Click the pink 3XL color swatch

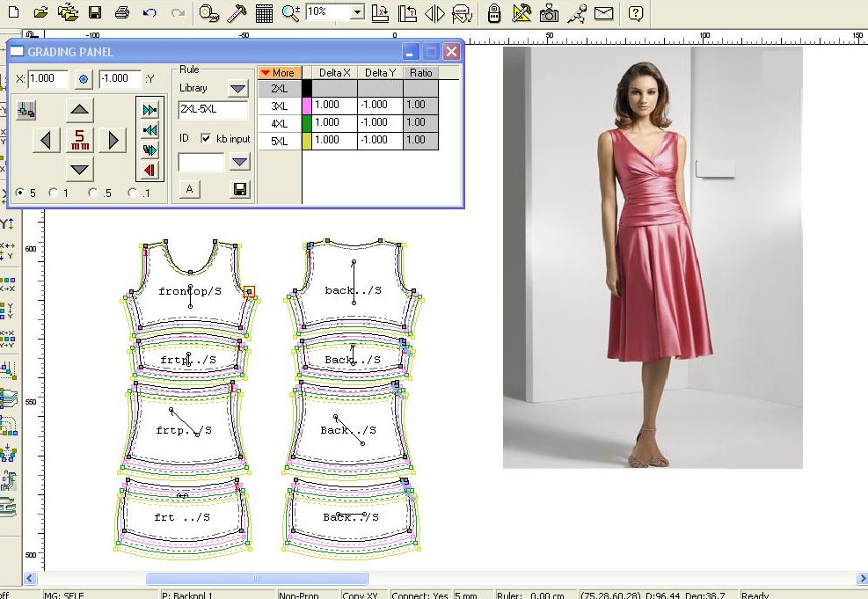click(307, 106)
